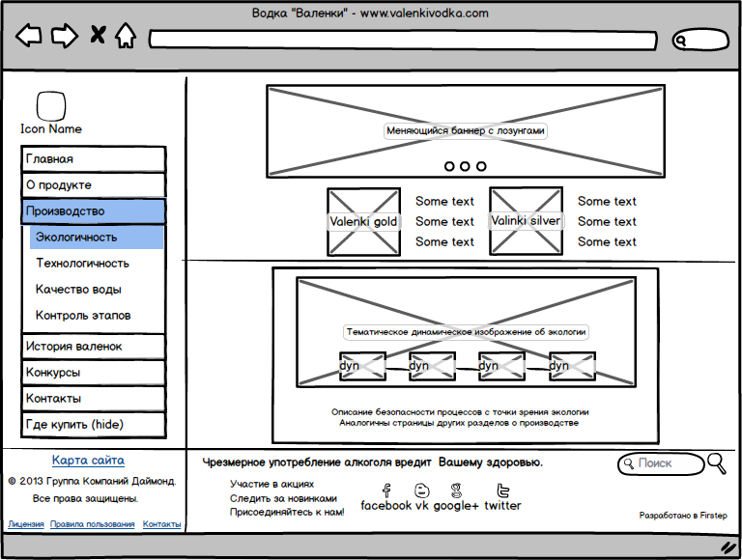Select the Экологичность submenu item
This screenshot has width=742, height=560.
pos(97,237)
